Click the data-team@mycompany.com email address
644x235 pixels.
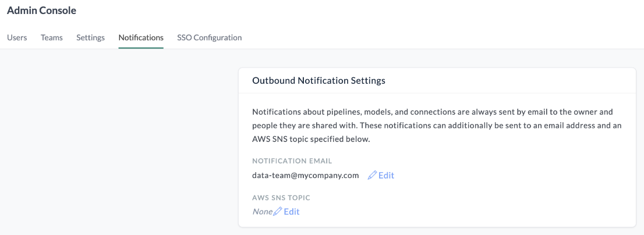(x=305, y=175)
